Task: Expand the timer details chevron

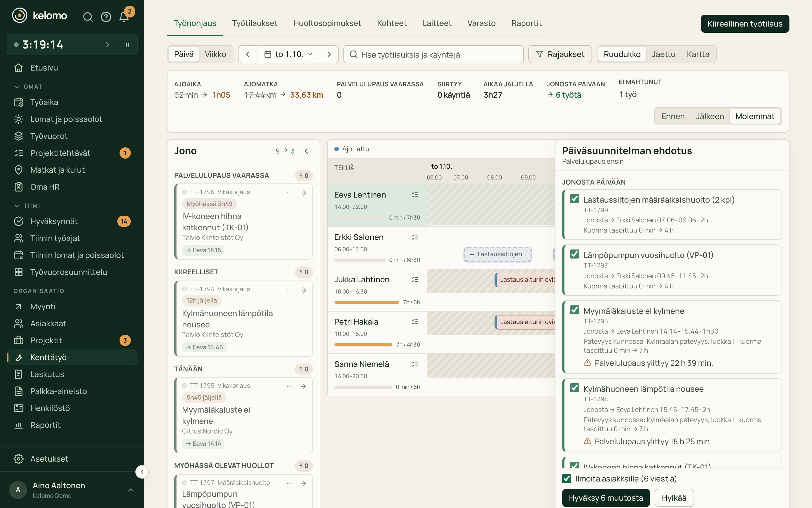Action: coord(107,45)
